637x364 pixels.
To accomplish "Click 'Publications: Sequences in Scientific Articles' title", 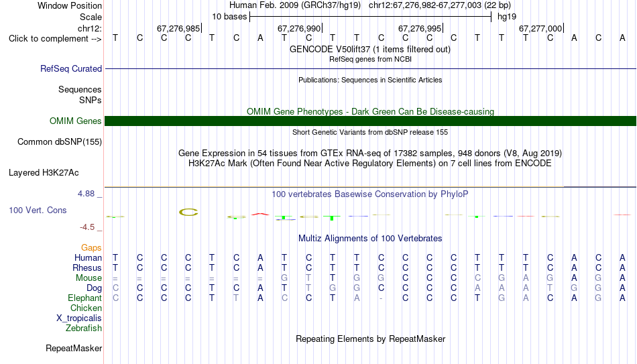I will click(370, 80).
